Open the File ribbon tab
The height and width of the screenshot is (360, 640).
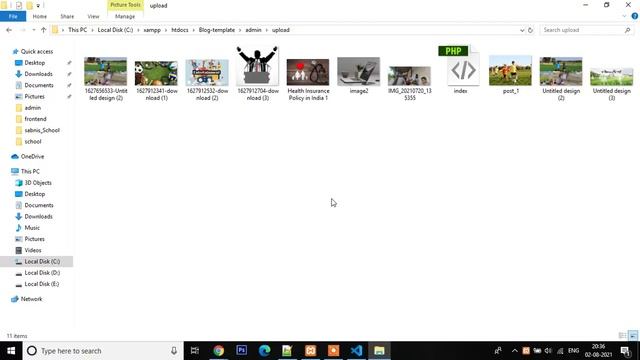point(13,16)
